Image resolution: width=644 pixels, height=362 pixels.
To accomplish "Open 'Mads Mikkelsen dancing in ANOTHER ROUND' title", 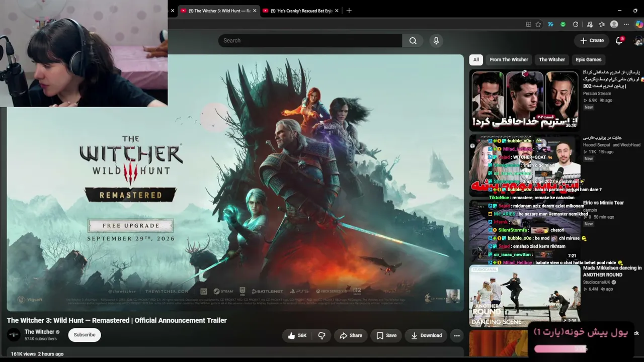I will point(612,271).
